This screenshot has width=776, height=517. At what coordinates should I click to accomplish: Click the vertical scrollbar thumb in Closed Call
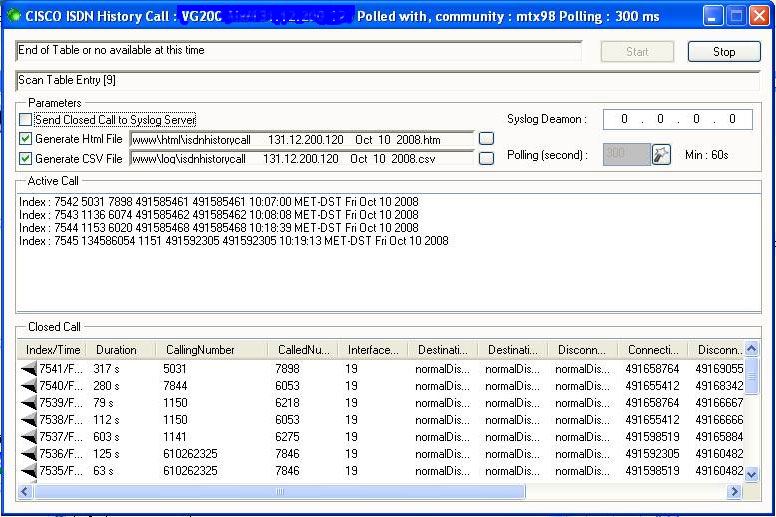point(751,376)
